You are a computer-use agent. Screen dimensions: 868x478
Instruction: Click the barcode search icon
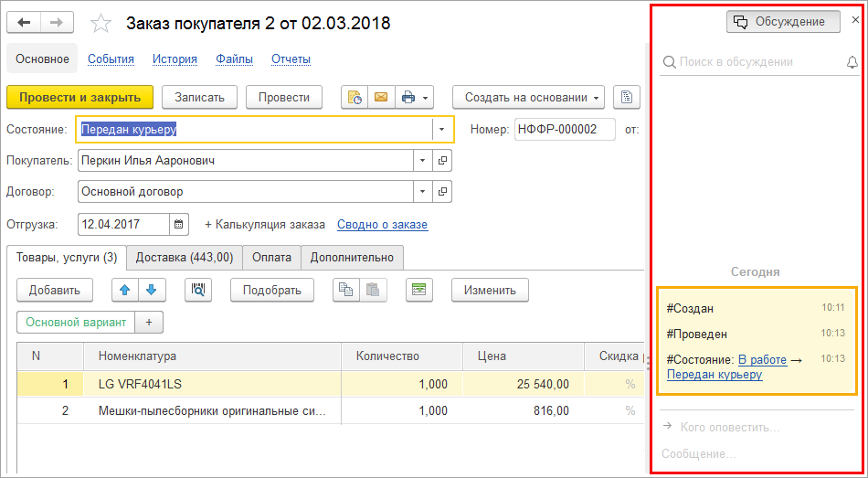[x=198, y=291]
